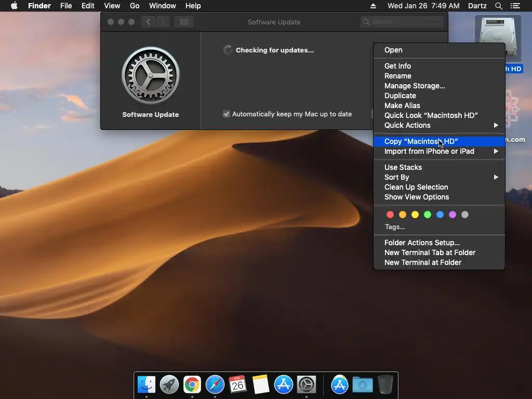Click the date and time in menu bar

click(423, 6)
